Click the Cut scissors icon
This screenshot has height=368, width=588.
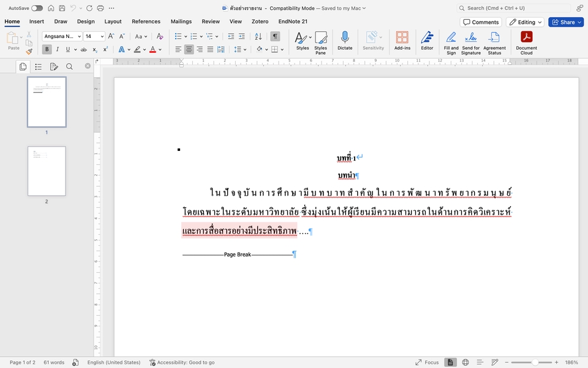(29, 34)
